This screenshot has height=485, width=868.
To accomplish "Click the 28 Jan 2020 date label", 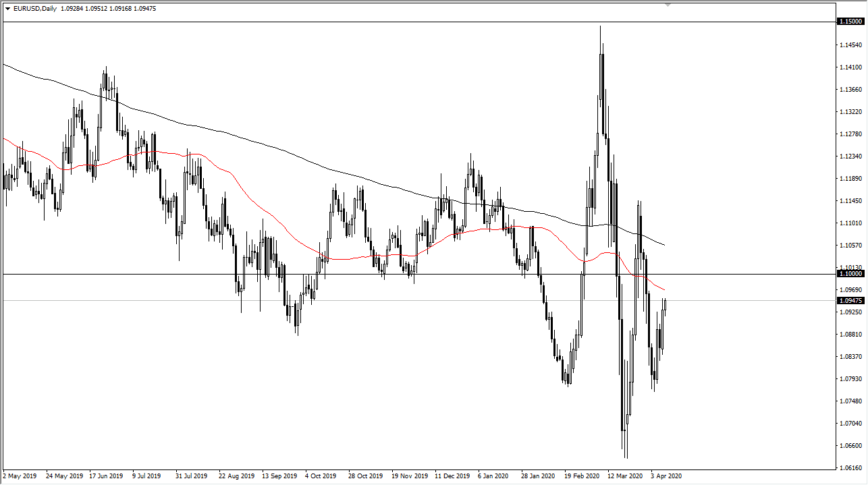I will (538, 476).
